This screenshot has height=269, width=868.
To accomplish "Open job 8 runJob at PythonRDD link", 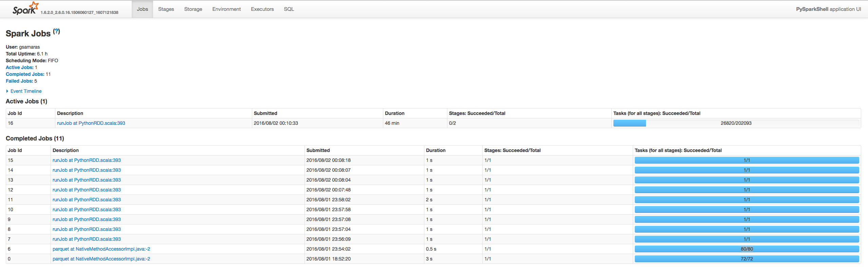I will 87,229.
